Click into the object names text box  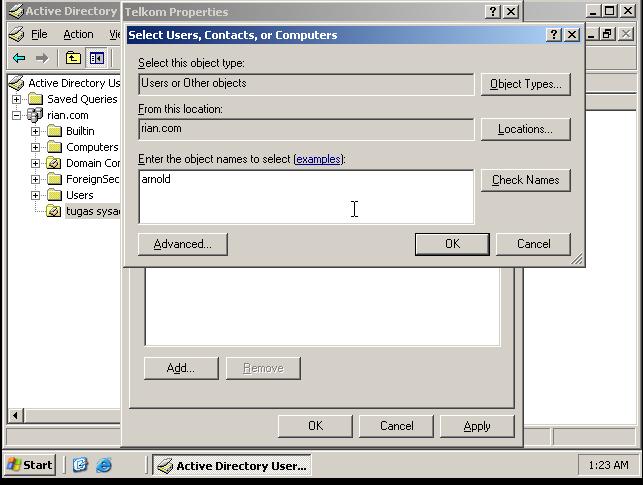[x=306, y=197]
